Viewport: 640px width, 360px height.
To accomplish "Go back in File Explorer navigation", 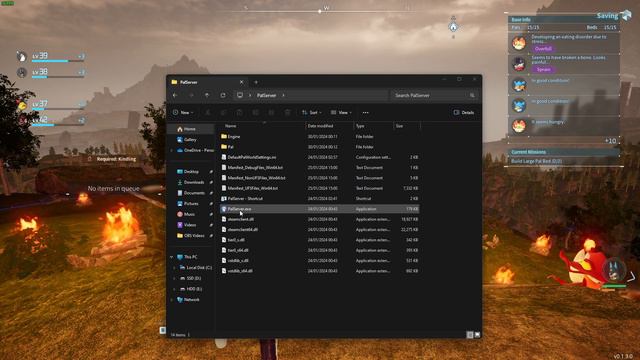I will coord(175,95).
